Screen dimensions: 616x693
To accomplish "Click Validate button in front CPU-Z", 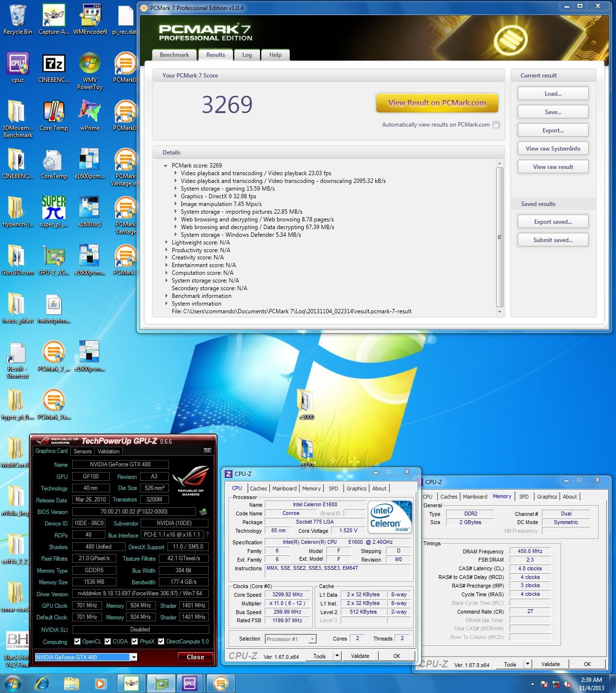I will tap(360, 656).
